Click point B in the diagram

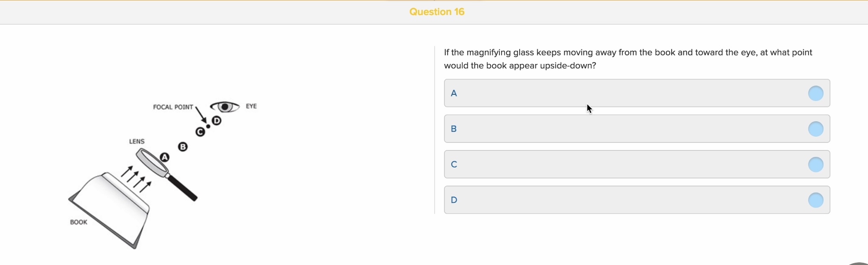pos(183,146)
